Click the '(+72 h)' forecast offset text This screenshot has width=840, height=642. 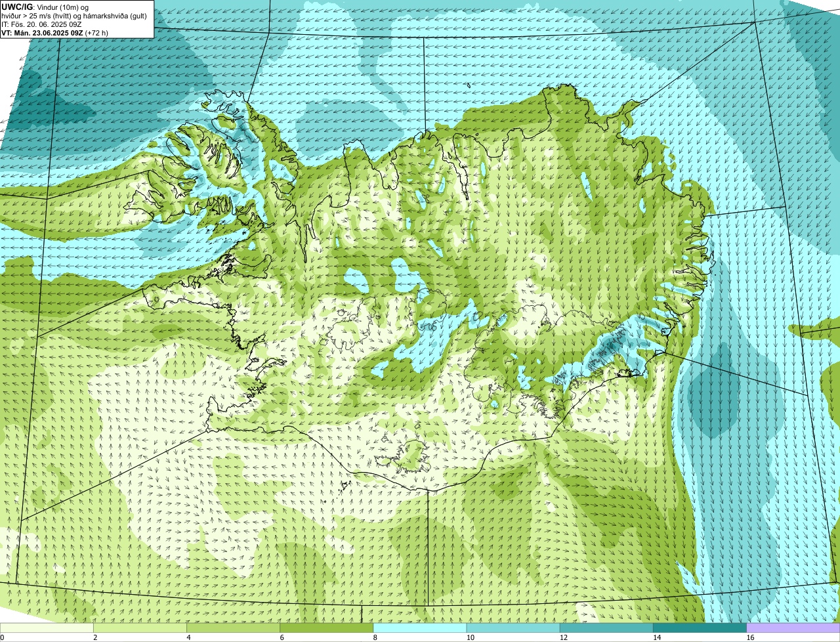tap(96, 32)
